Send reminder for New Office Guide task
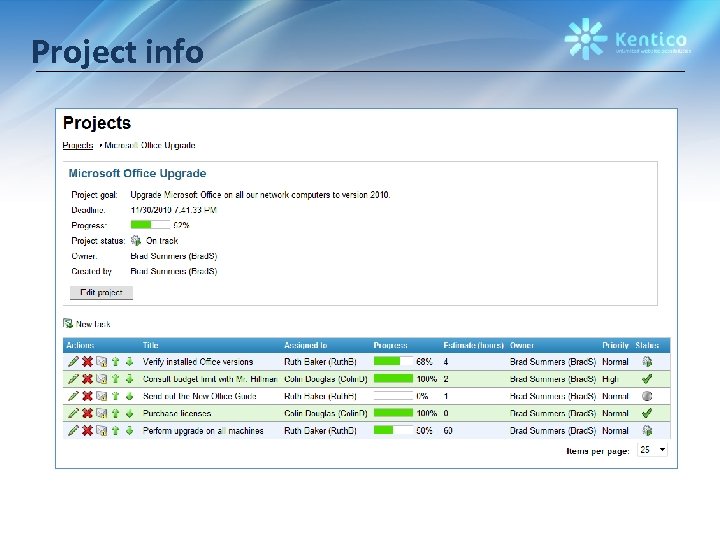This screenshot has width=720, height=540. click(x=101, y=396)
